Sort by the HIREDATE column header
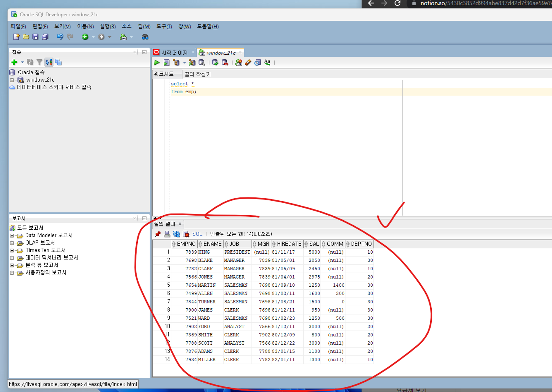The image size is (552, 392). [289, 244]
